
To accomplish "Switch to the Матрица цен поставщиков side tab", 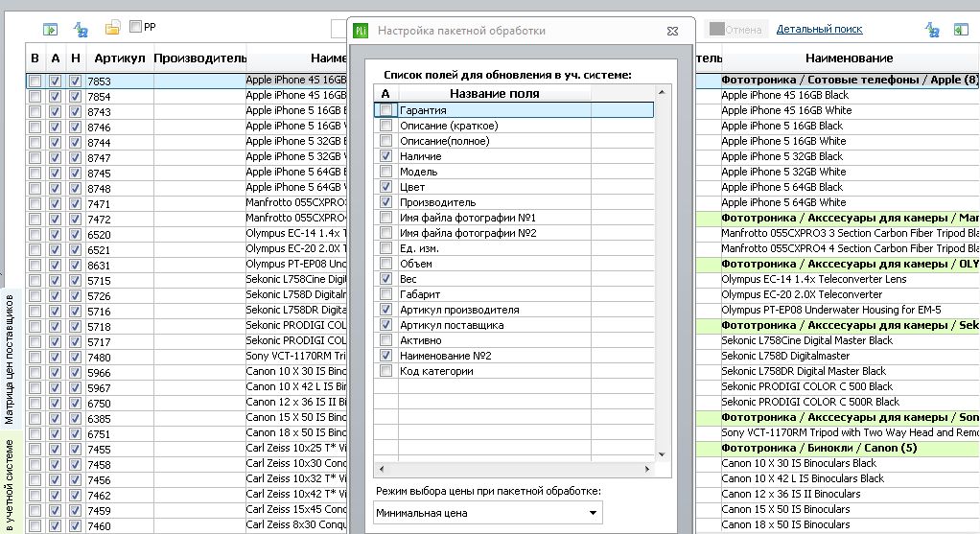I will (10, 360).
